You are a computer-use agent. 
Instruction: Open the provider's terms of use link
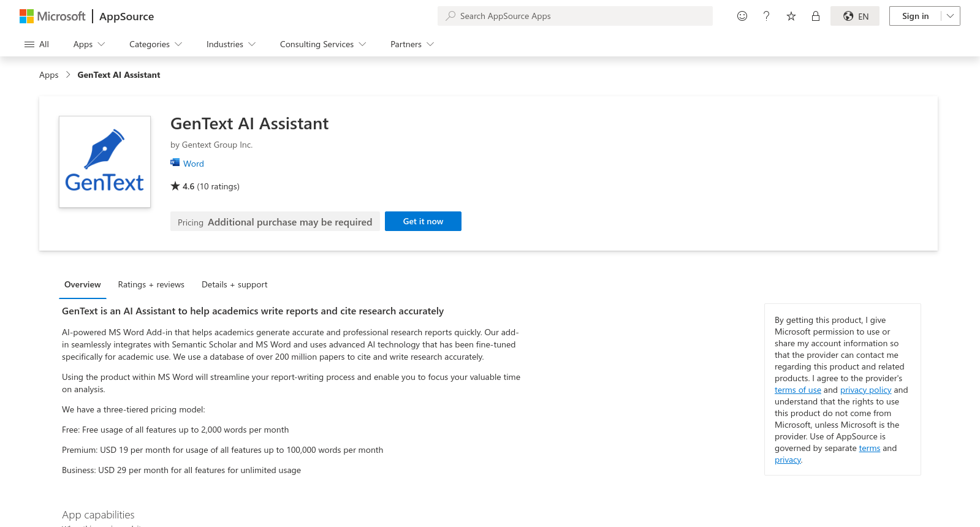point(798,390)
